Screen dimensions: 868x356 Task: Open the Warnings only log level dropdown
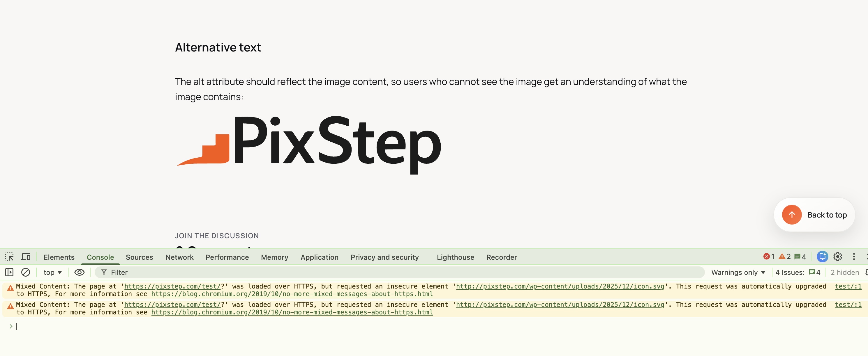point(738,272)
